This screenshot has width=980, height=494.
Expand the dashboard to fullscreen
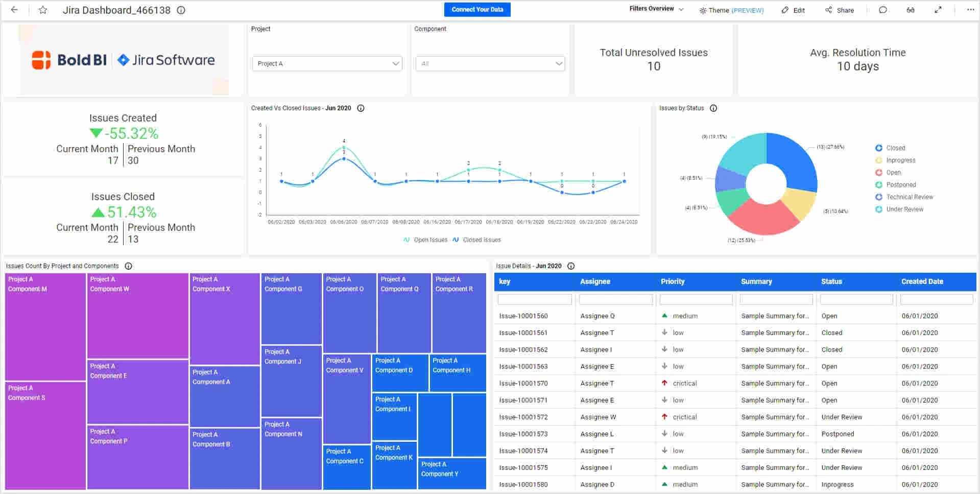coord(939,10)
